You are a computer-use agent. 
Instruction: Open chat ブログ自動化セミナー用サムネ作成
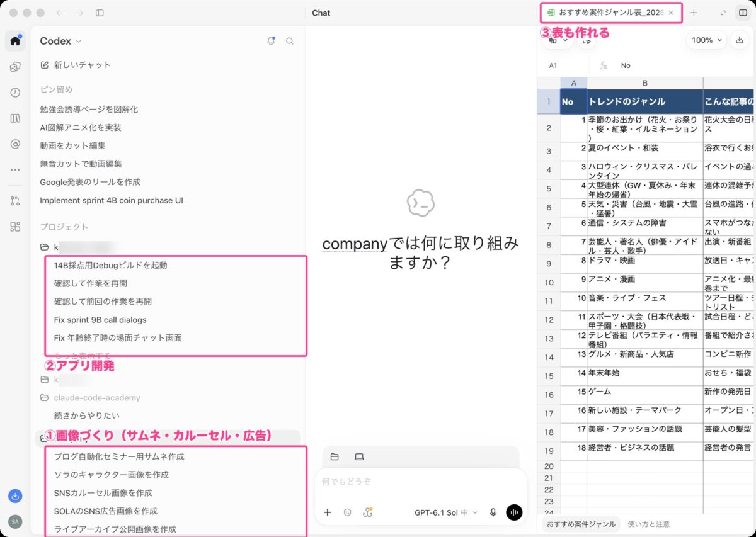coord(119,456)
